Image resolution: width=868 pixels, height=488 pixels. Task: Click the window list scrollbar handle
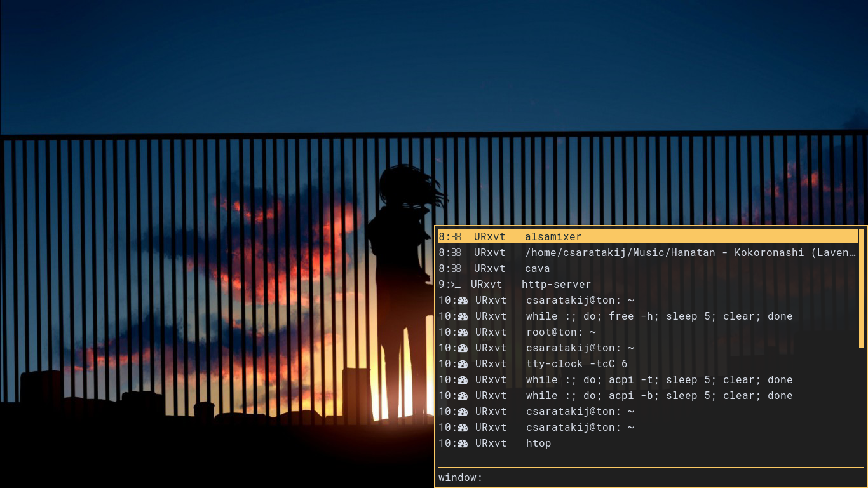click(x=862, y=288)
